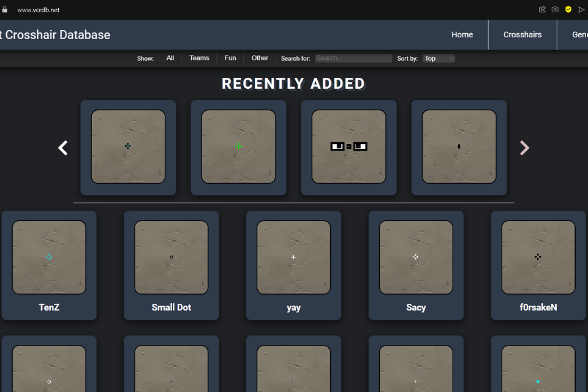The image size is (588, 392).
Task: Select the Small Dot crosshair card
Action: pyautogui.click(x=171, y=265)
